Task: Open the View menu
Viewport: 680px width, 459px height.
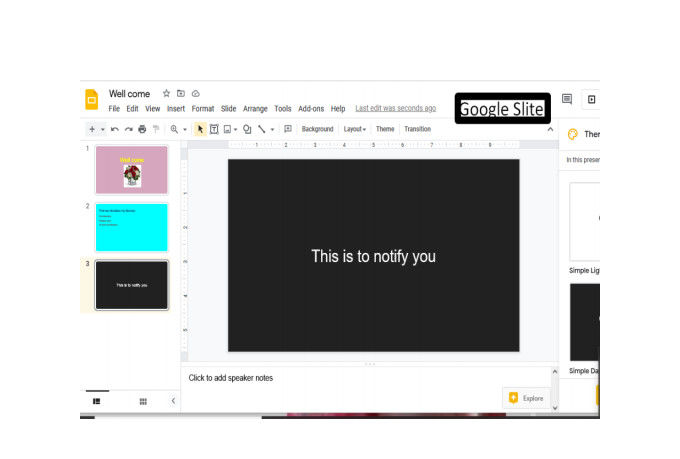Action: click(152, 108)
